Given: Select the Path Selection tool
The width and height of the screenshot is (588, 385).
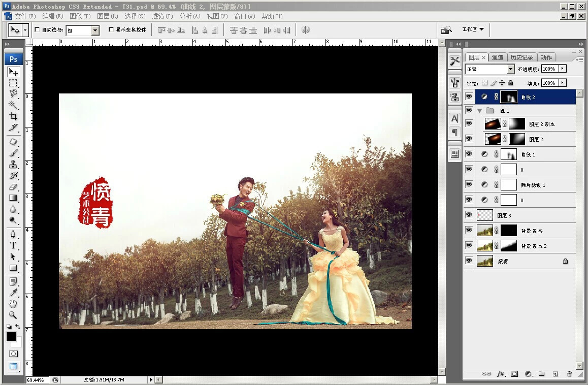Looking at the screenshot, I should (13, 256).
